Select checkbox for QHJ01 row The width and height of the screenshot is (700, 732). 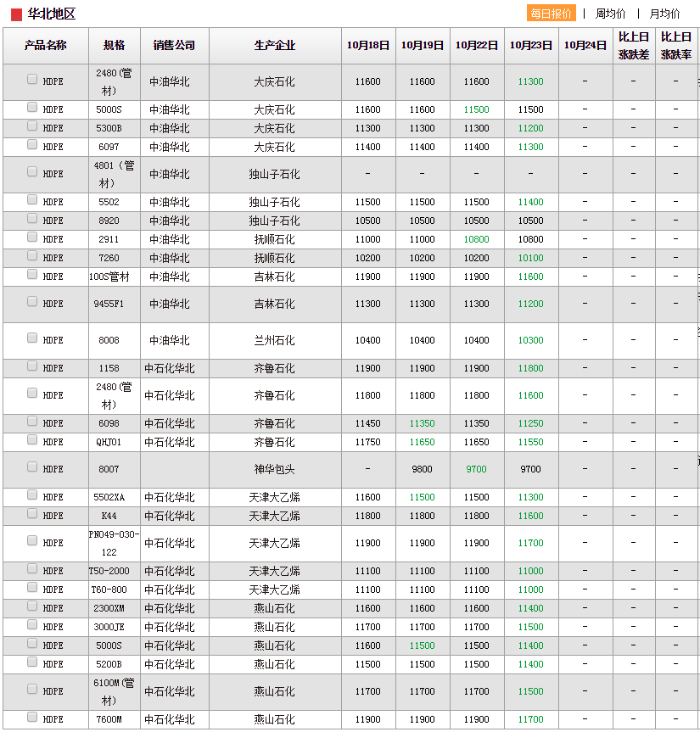[31, 439]
